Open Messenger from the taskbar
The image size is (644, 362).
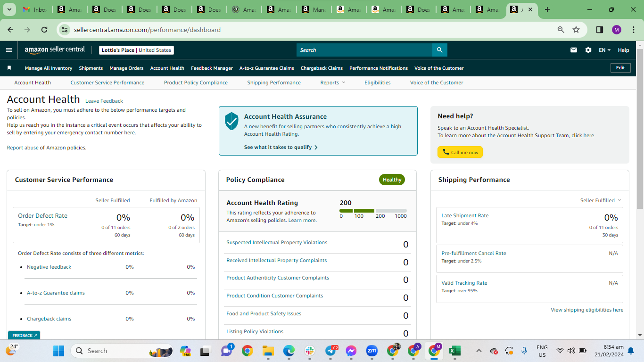coord(351,351)
